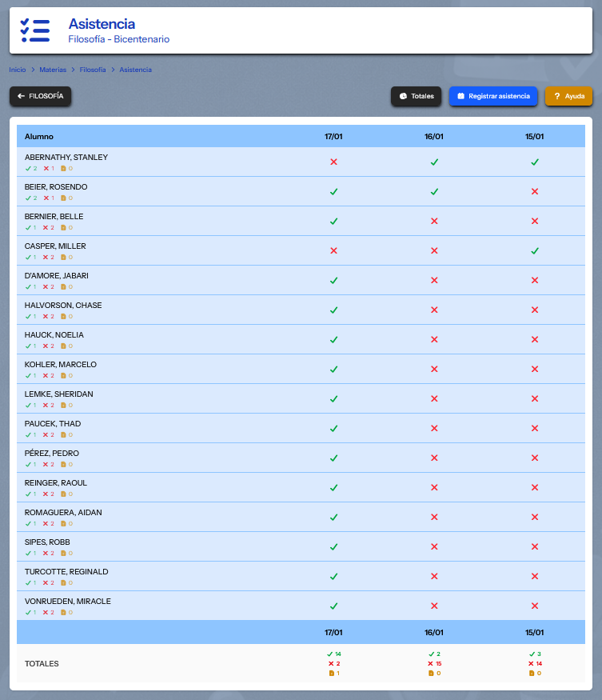Select student HALVORSON, CHASE
602x700 pixels.
(63, 306)
